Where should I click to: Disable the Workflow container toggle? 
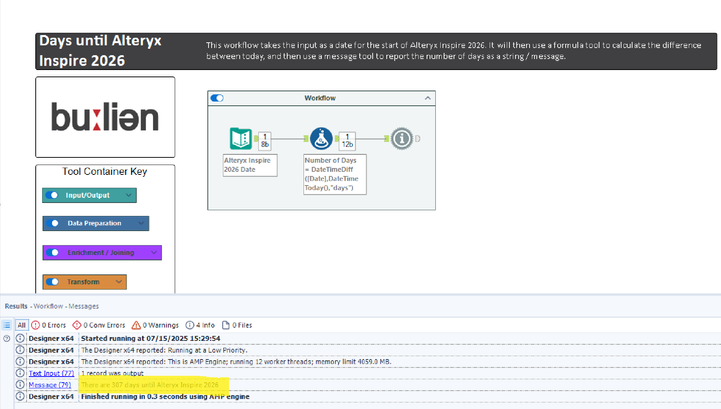[x=217, y=98]
